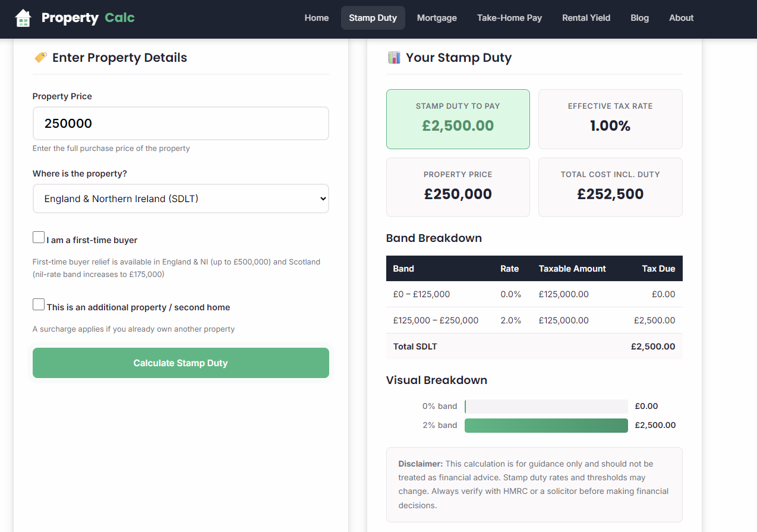The height and width of the screenshot is (532, 757).
Task: Click the tag icon beside Enter Property Details
Action: [40, 57]
